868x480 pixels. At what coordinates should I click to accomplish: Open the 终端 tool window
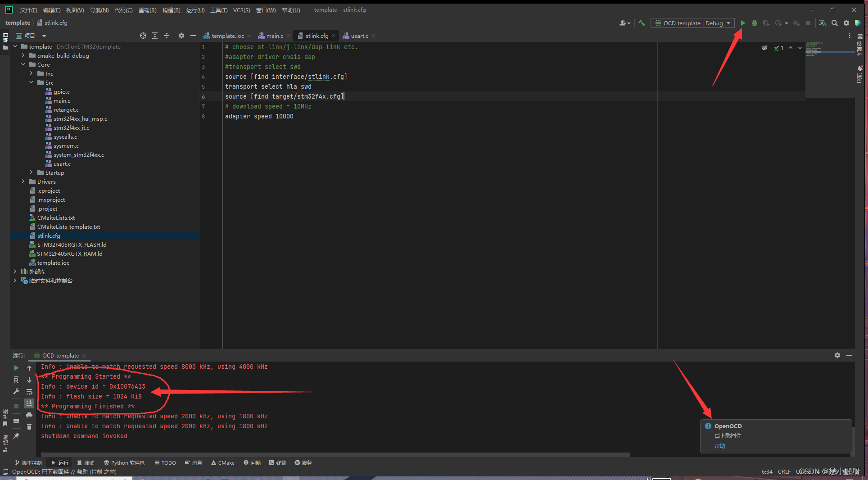[277, 462]
